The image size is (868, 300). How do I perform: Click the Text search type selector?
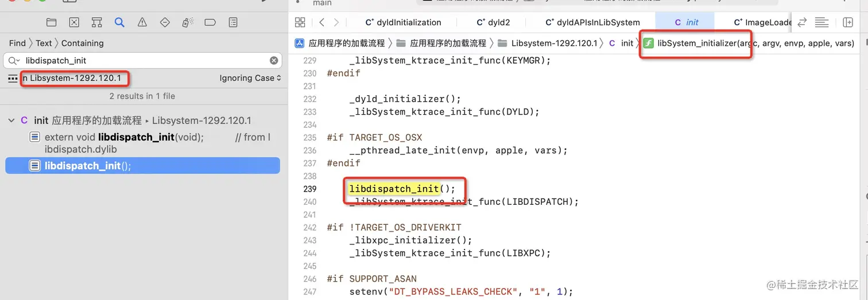click(44, 43)
